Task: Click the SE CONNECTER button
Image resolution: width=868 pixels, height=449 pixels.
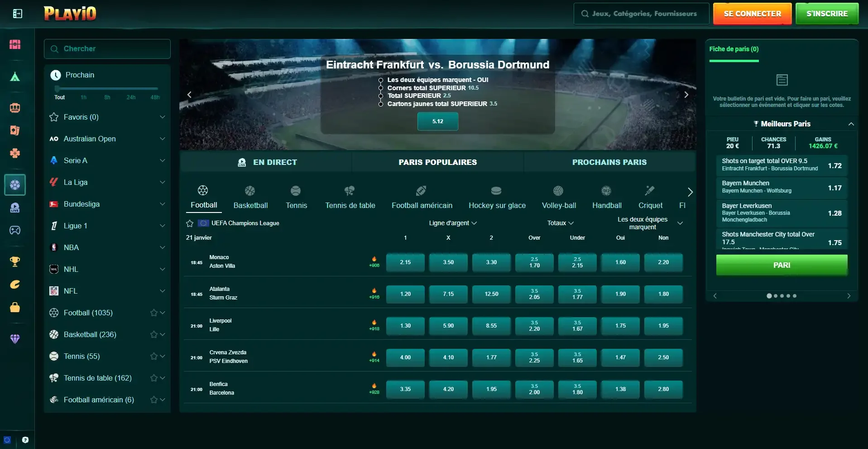Action: click(x=752, y=14)
